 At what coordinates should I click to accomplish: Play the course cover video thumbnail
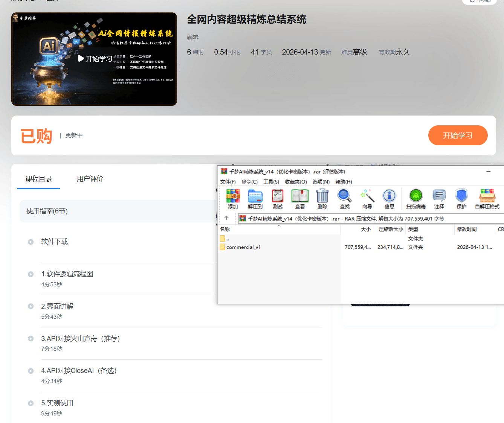tap(94, 59)
